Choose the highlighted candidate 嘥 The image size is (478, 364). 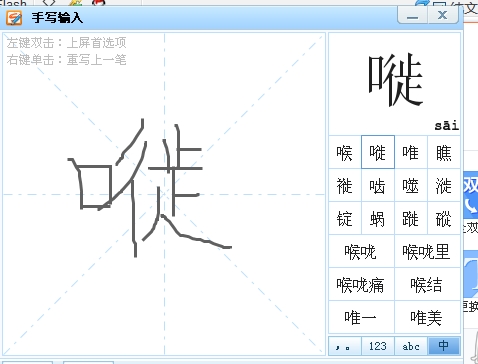pyautogui.click(x=378, y=152)
